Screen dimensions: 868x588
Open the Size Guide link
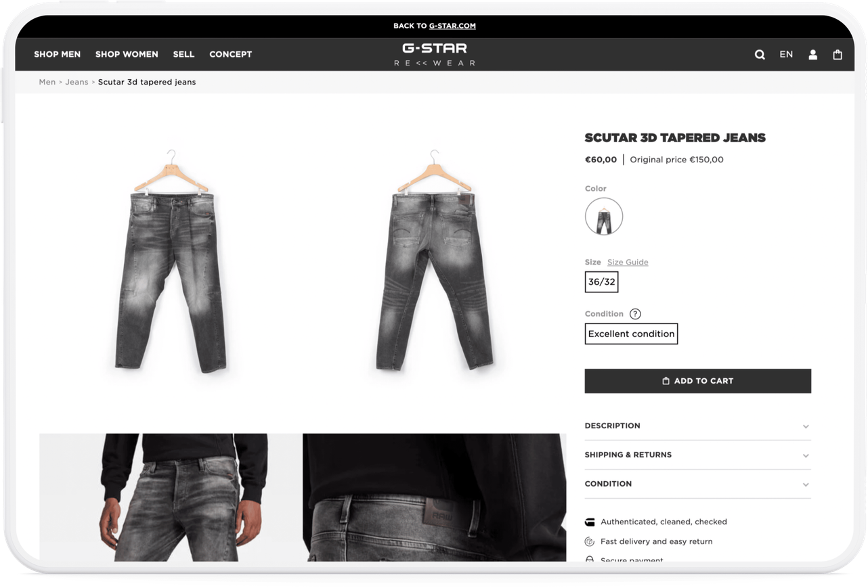coord(628,263)
